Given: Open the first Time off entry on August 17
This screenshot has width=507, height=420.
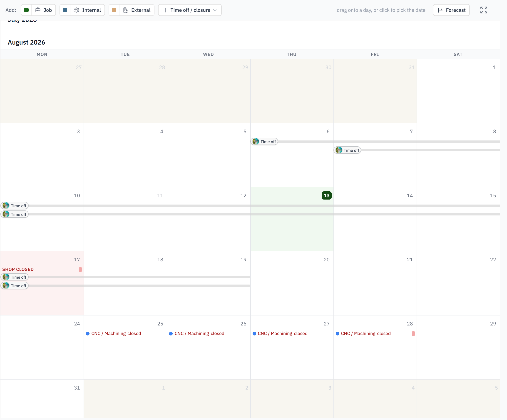Looking at the screenshot, I should coord(15,277).
